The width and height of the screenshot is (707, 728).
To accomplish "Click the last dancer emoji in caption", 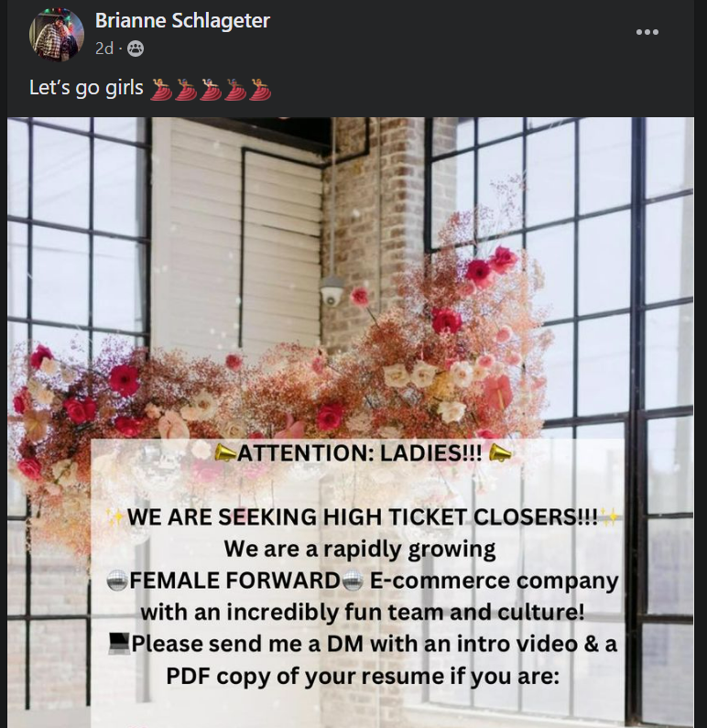I will [260, 89].
